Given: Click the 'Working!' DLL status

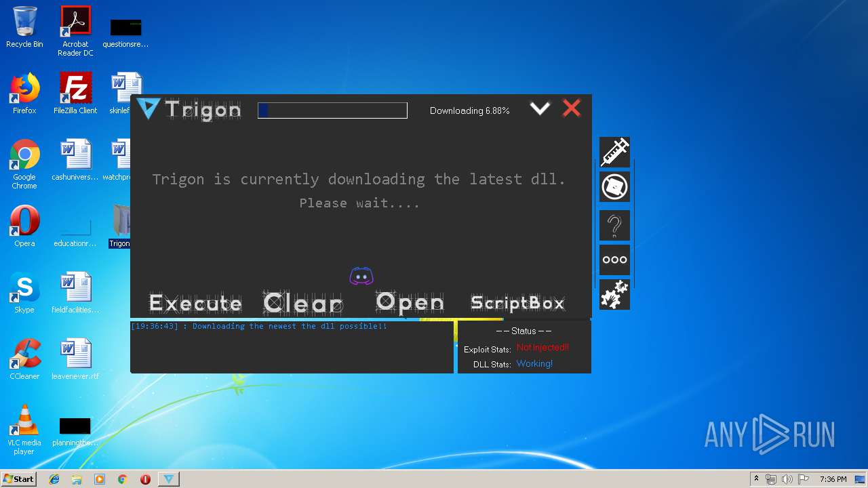Looking at the screenshot, I should tap(534, 364).
